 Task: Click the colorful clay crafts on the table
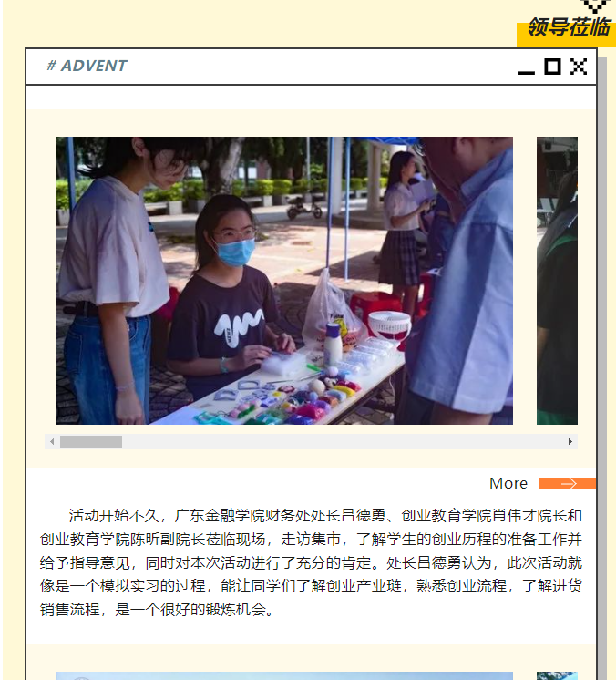pos(286,399)
